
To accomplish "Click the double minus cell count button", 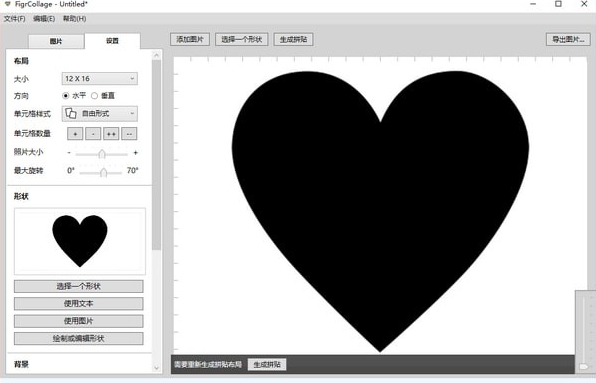I will click(129, 134).
